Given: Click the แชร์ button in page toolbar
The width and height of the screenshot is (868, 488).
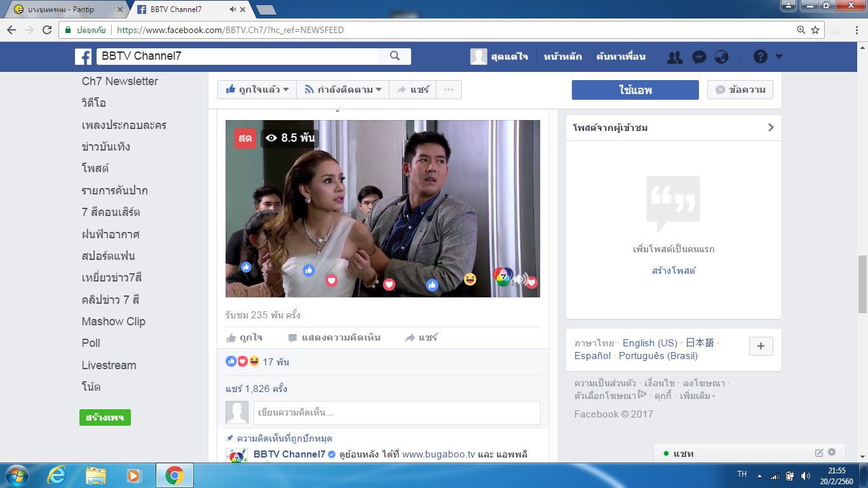Looking at the screenshot, I should click(x=413, y=90).
